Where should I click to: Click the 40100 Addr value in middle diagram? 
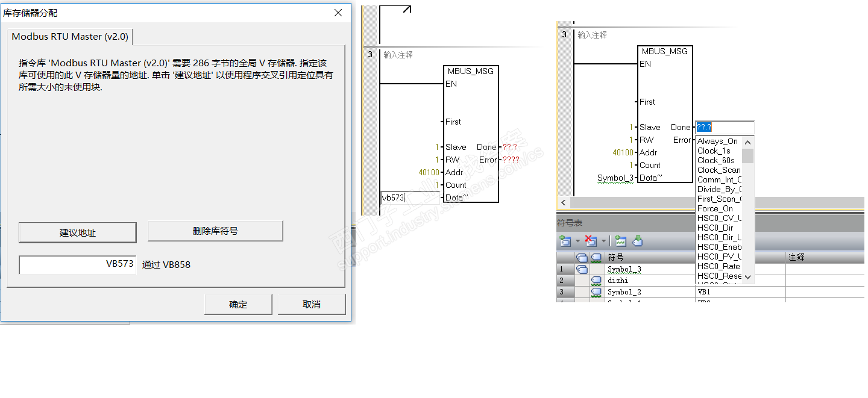[x=429, y=173]
